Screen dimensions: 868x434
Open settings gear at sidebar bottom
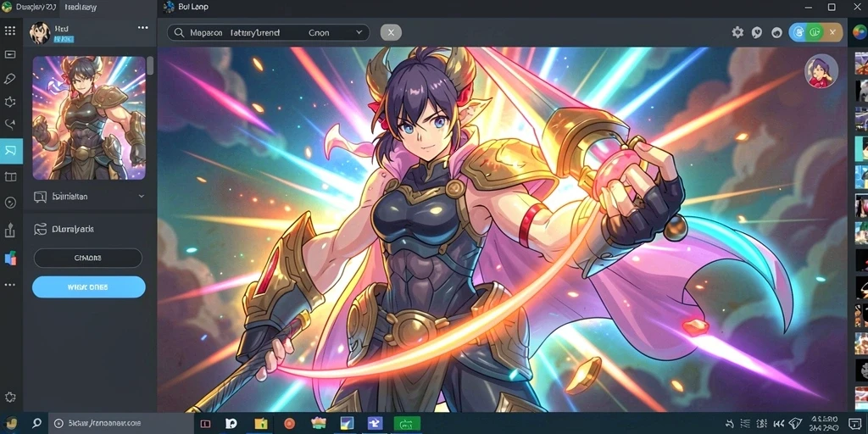[x=9, y=397]
